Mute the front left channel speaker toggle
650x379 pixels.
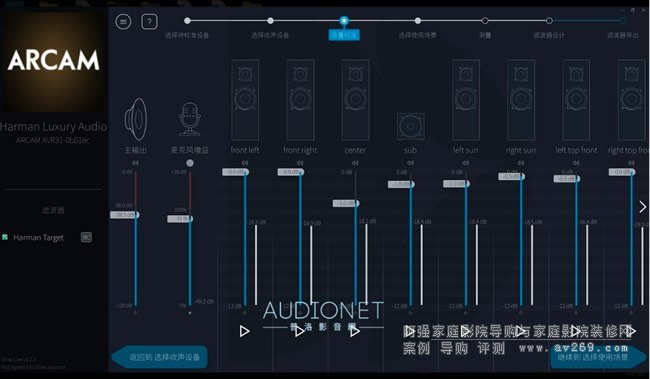[245, 163]
